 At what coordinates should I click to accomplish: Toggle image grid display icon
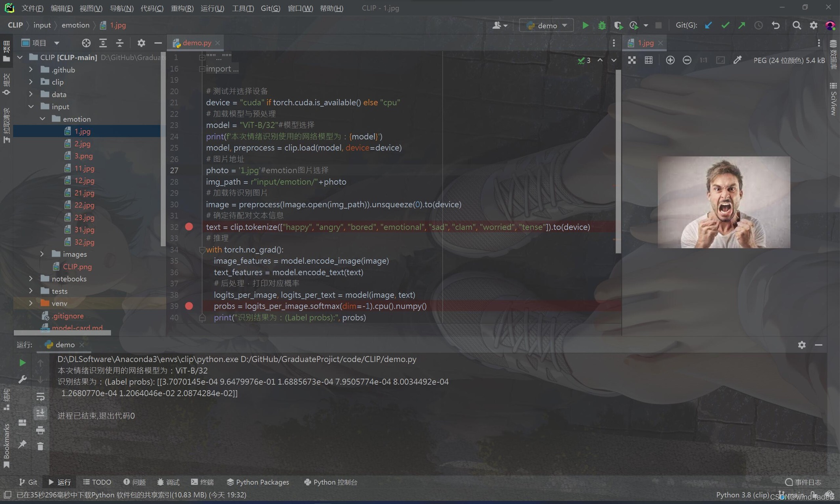coord(649,60)
